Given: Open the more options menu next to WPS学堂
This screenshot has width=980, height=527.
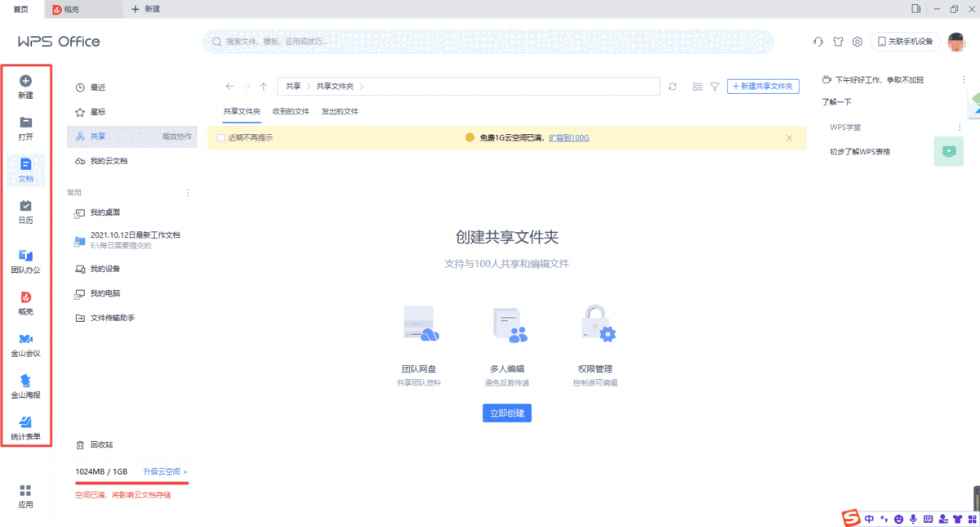Looking at the screenshot, I should coord(959,127).
